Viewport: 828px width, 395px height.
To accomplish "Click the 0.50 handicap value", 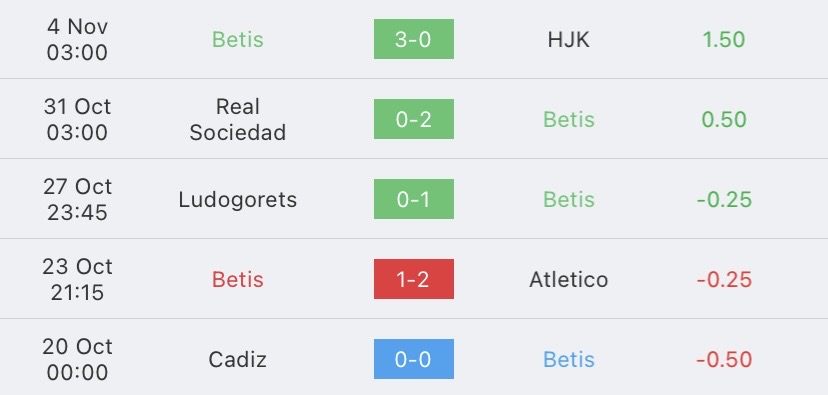I will point(723,120).
